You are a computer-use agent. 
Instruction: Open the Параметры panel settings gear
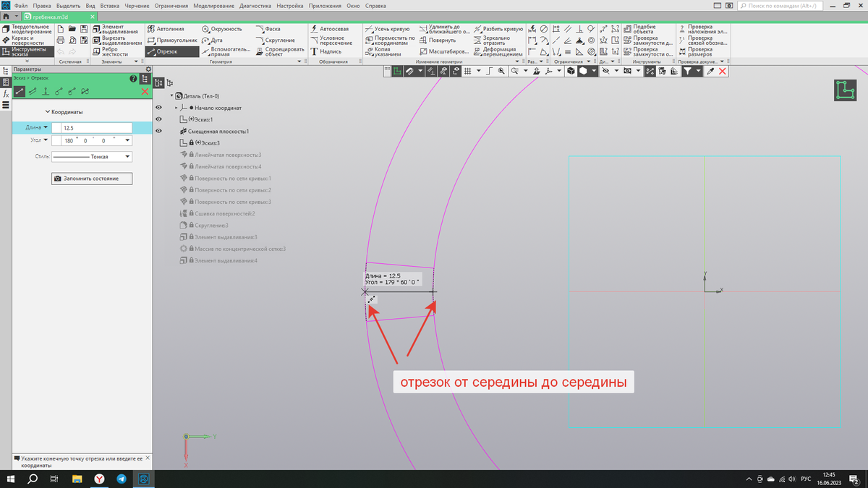coord(148,69)
